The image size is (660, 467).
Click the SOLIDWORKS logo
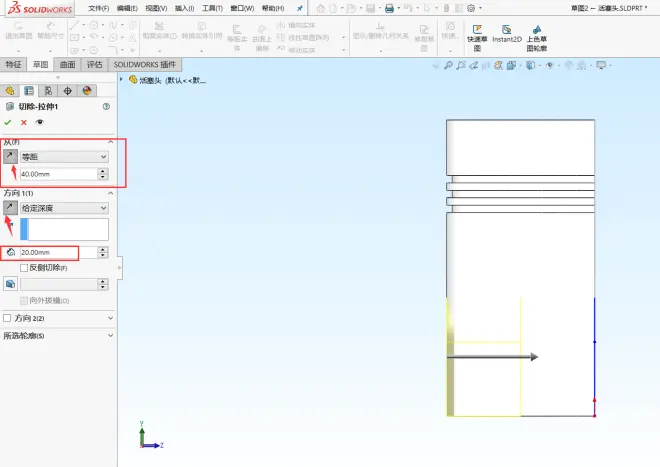[x=40, y=8]
